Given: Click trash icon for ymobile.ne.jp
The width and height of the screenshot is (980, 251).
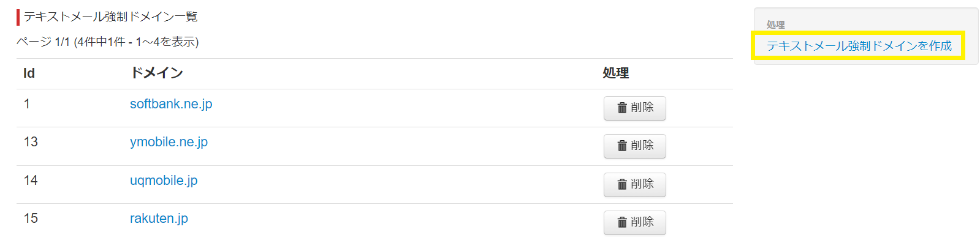Looking at the screenshot, I should click(622, 146).
